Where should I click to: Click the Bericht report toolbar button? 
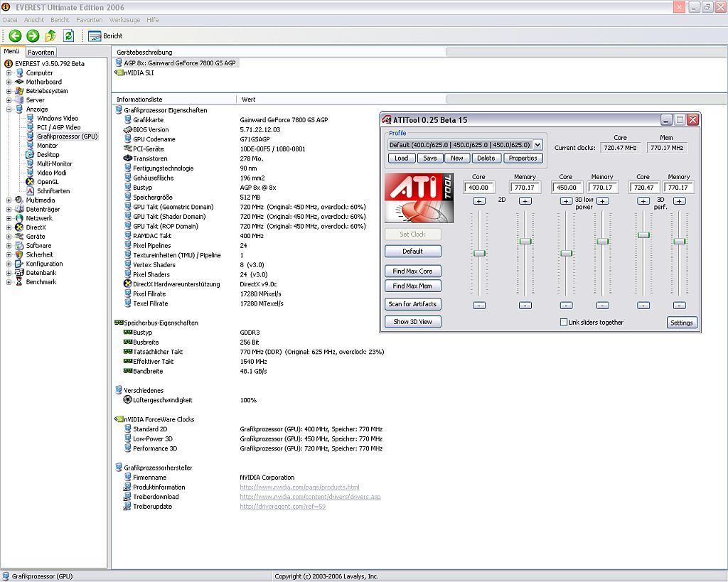click(x=105, y=36)
